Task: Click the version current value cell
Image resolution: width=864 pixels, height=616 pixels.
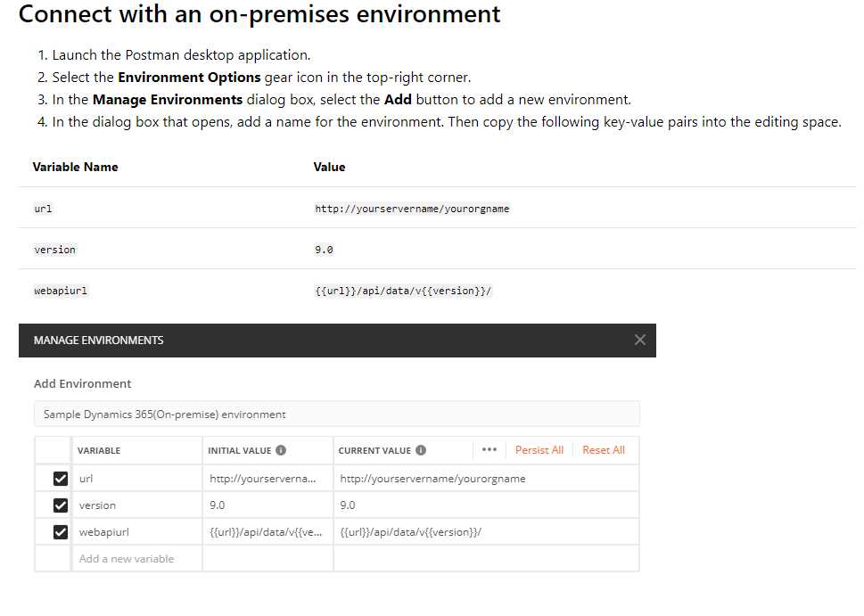Action: [486, 505]
